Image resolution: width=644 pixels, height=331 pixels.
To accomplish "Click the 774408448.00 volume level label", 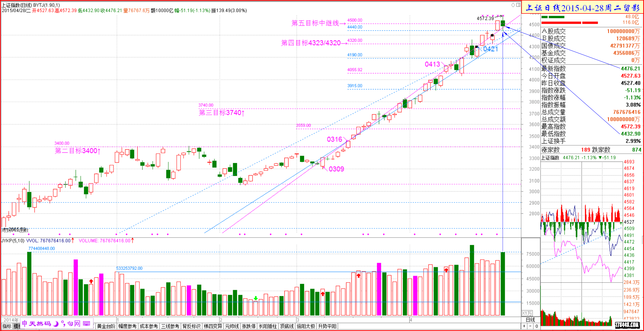I will click(41, 248).
